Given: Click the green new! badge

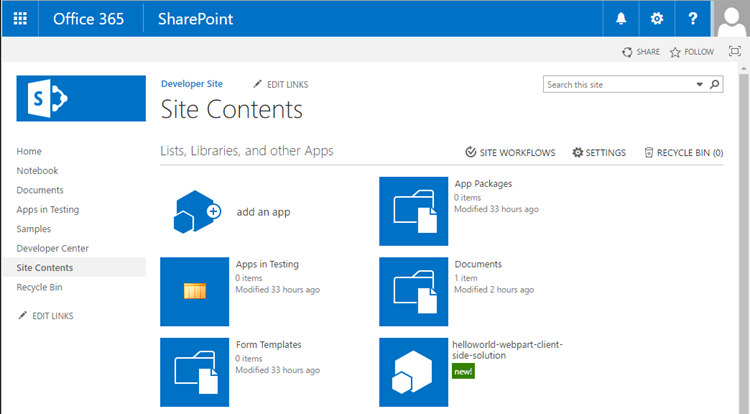Looking at the screenshot, I should click(x=463, y=371).
